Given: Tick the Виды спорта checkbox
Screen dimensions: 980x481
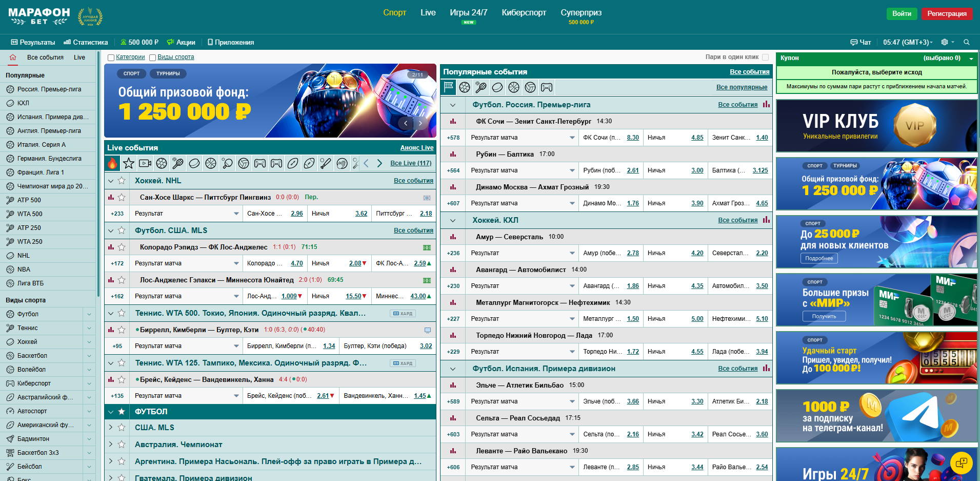Looking at the screenshot, I should coord(152,57).
